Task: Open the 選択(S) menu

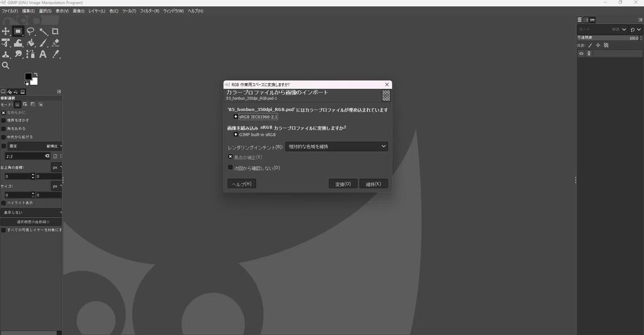Action: click(45, 11)
